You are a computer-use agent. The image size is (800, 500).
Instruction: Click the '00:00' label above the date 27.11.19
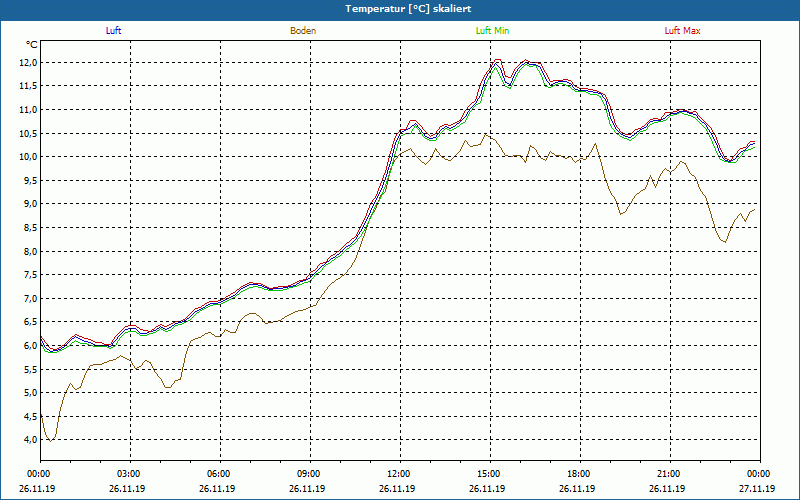pos(759,474)
